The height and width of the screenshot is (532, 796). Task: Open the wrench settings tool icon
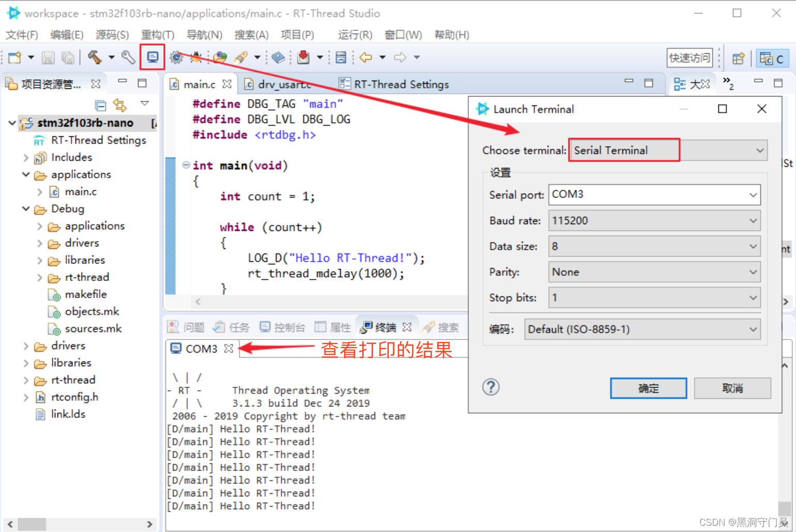128,57
